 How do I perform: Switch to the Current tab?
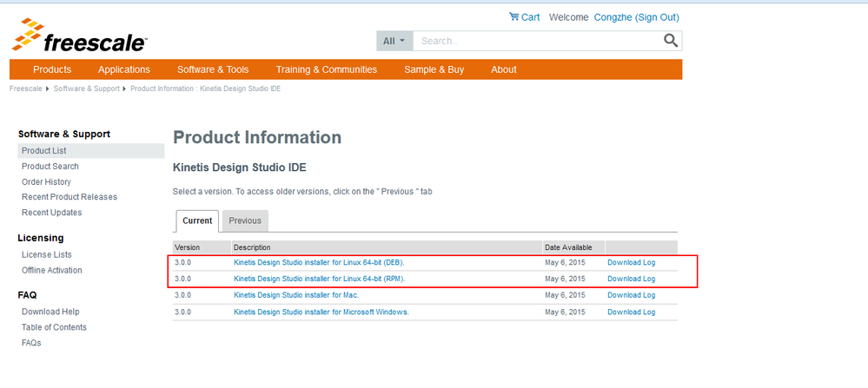coord(197,220)
